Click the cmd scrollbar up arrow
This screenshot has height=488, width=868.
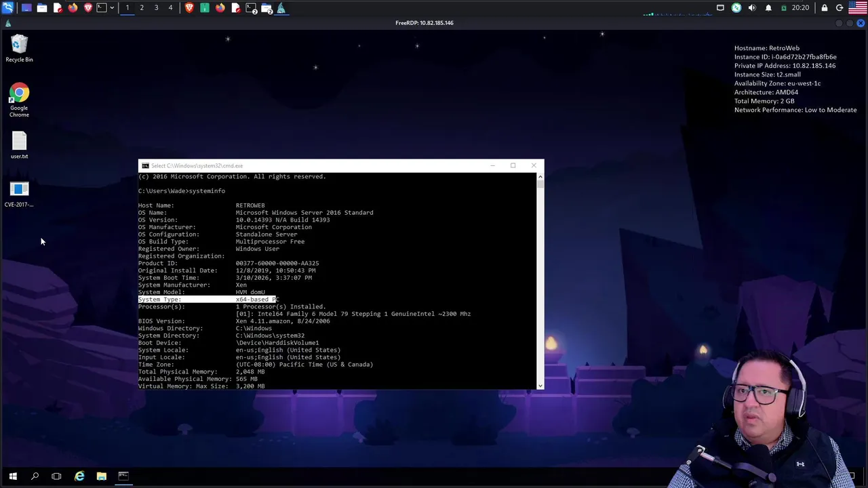(540, 176)
